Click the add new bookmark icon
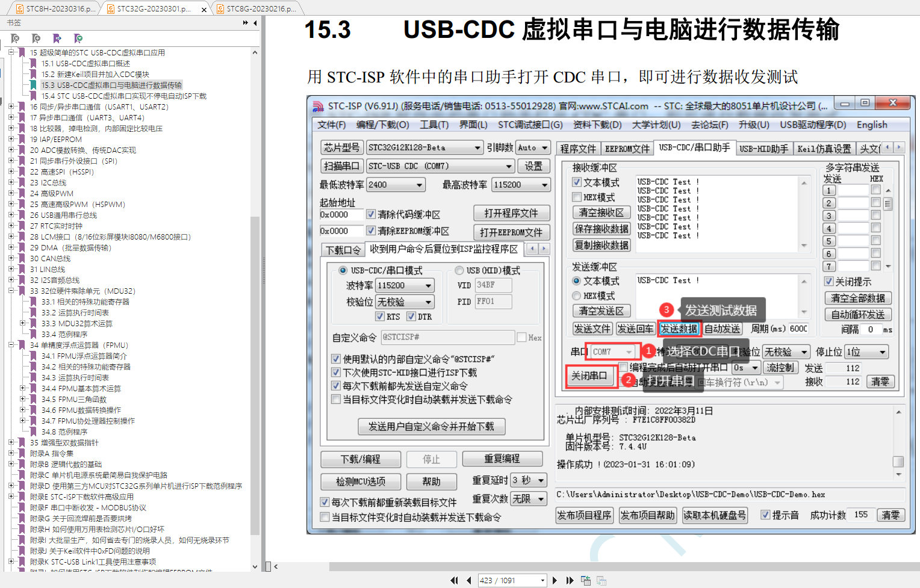 pyautogui.click(x=36, y=39)
